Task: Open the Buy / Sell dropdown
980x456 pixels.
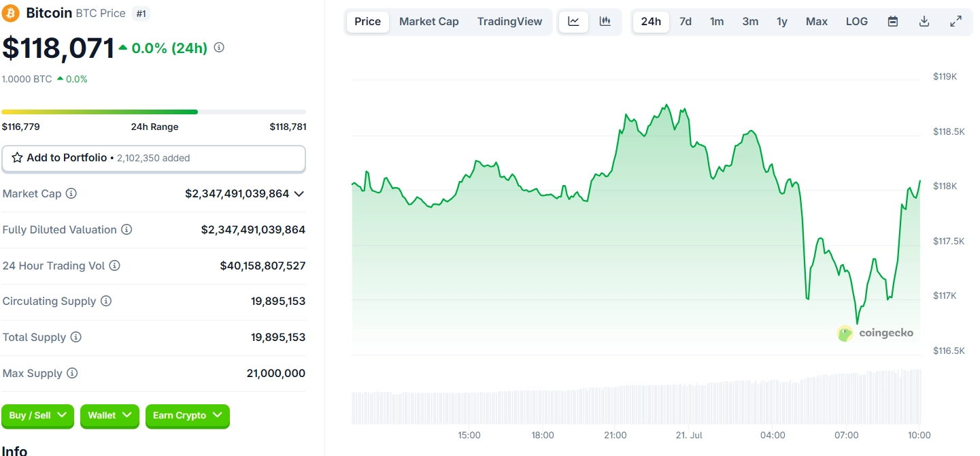Action: 38,415
